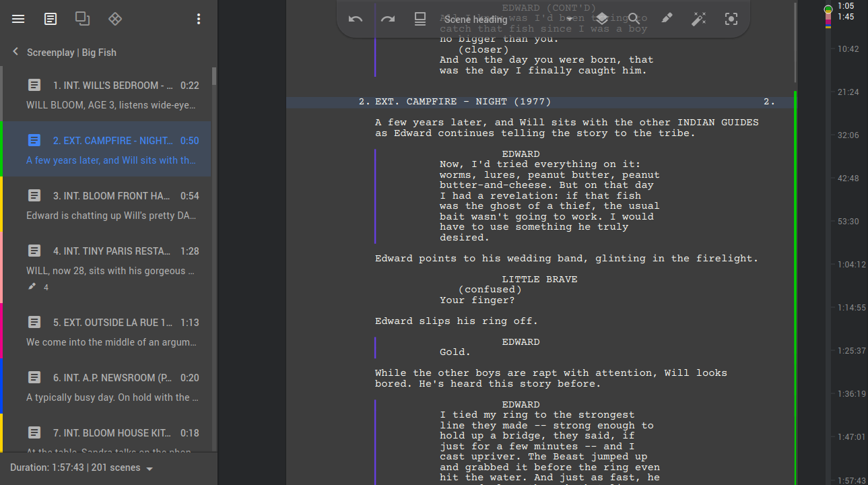This screenshot has width=868, height=485.
Task: Click the document icon of scene 4
Action: pos(34,251)
